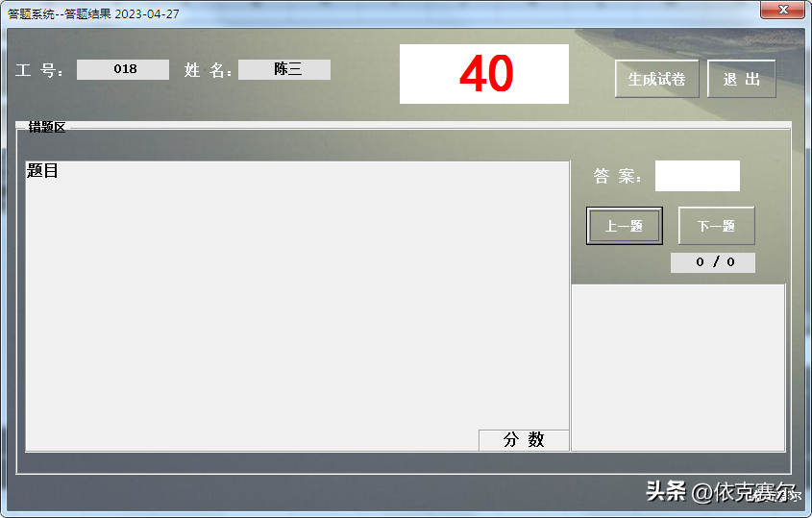Click the 工 号 label

coord(39,70)
